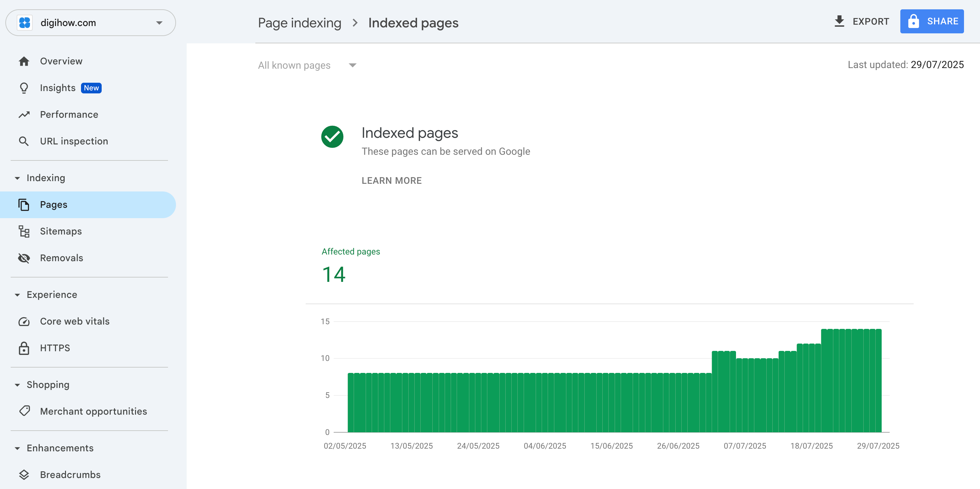Open the Sitemaps report
The width and height of the screenshot is (980, 489).
(88, 231)
